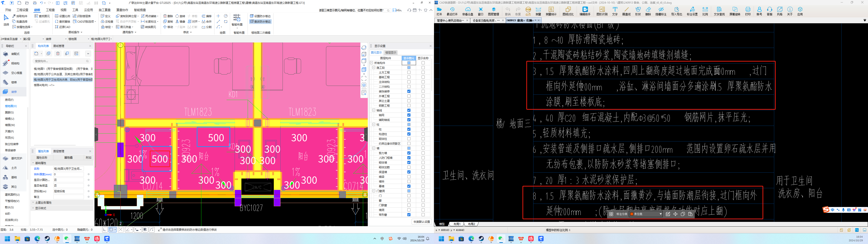The image size is (868, 244).
Task: Open 最近打开 recent files in CAD viewer
Action: pos(452,12)
